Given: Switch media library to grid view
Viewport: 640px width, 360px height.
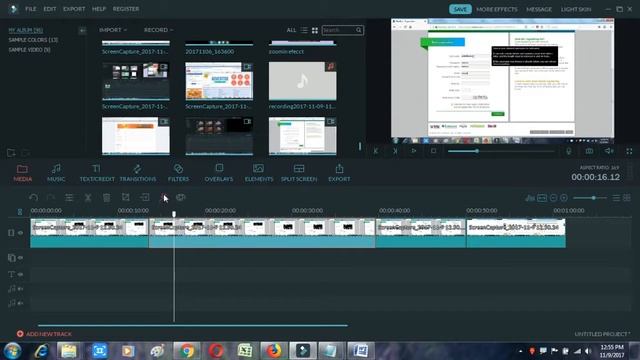Looking at the screenshot, I should pyautogui.click(x=315, y=30).
